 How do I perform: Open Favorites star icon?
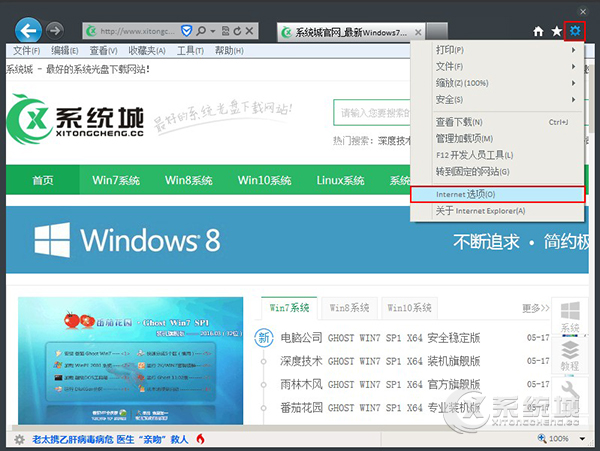556,31
